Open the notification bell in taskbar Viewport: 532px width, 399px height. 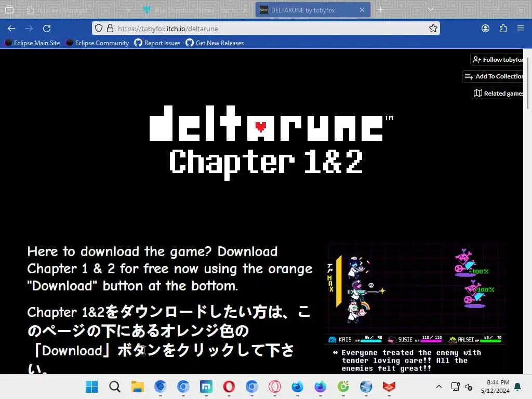[x=518, y=387]
